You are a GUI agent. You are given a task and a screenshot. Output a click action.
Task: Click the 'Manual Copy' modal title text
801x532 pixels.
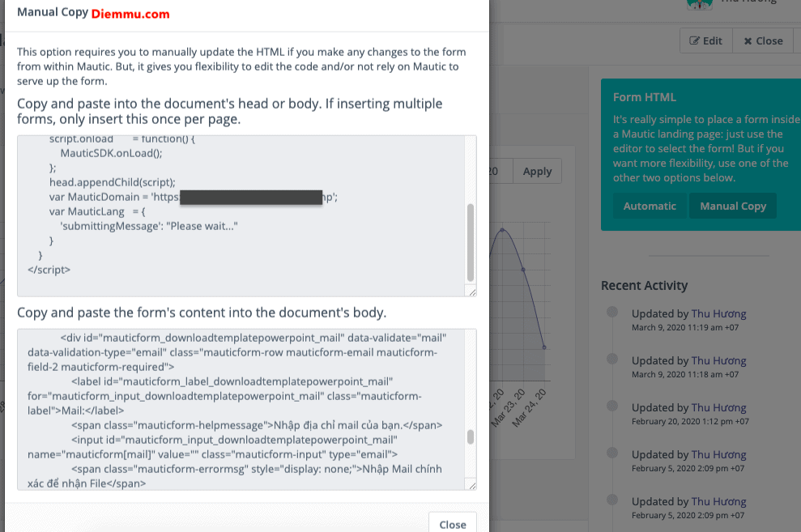(x=53, y=12)
